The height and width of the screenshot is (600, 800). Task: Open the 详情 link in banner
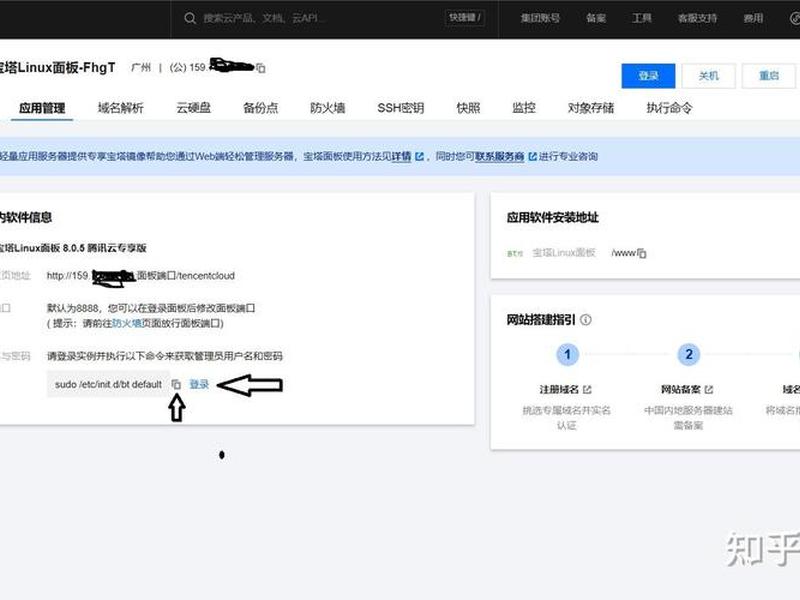tap(402, 156)
